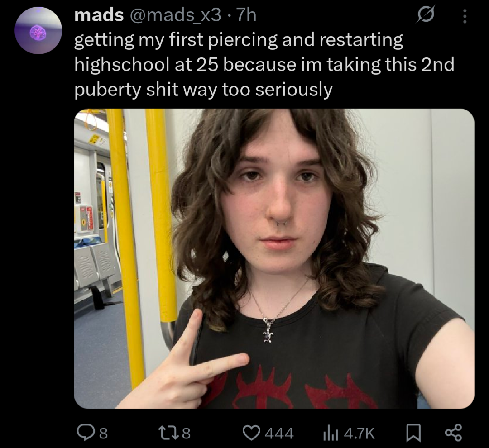Open the three-dot more options menu

(465, 16)
